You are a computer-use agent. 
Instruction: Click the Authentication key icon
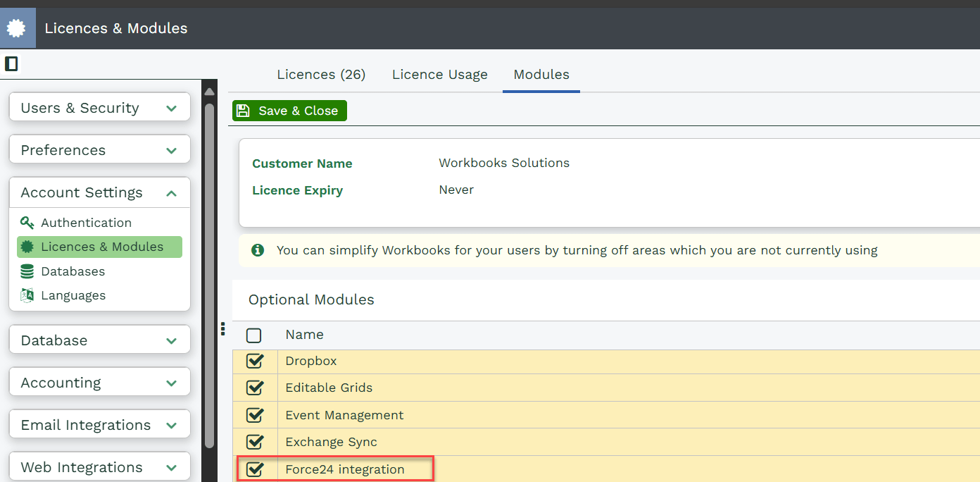click(27, 223)
